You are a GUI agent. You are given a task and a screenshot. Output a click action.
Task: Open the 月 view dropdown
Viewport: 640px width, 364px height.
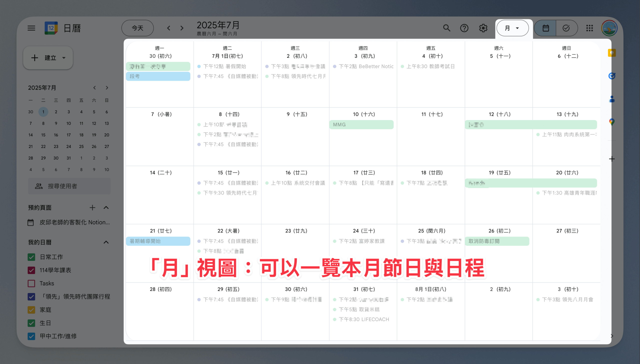tap(512, 28)
